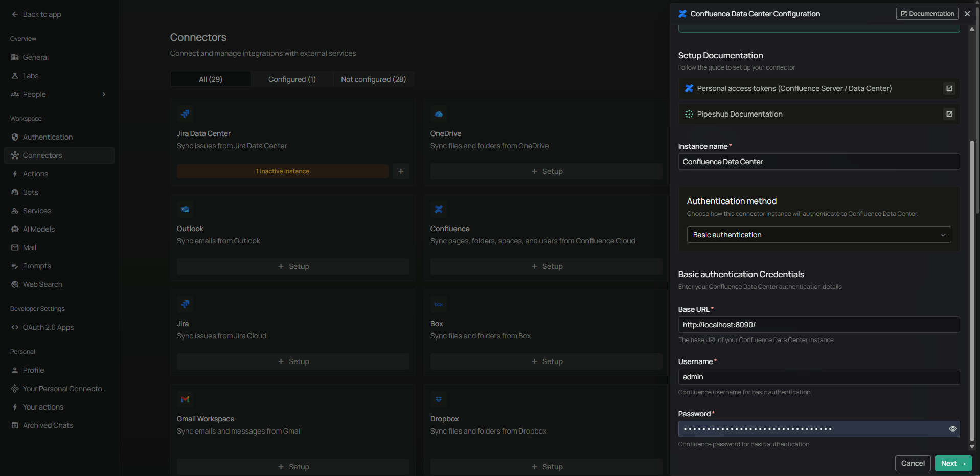Click the scrollbar up arrow in panel
The height and width of the screenshot is (476, 980).
click(972, 29)
